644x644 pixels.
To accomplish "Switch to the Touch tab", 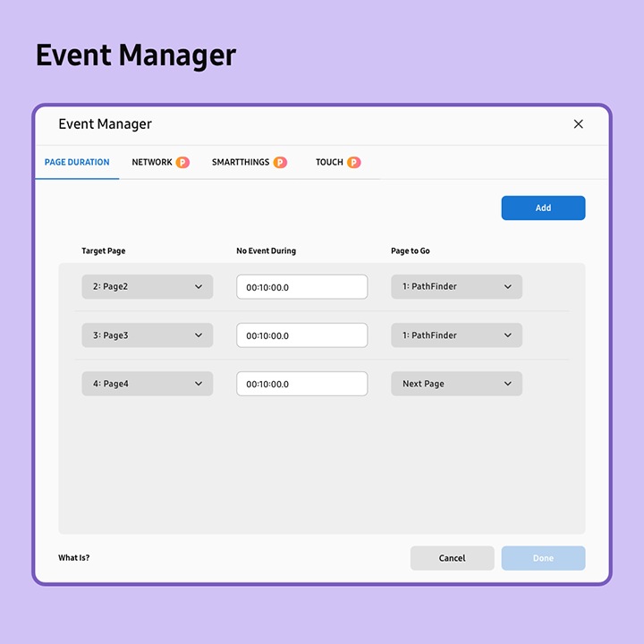I will click(329, 163).
